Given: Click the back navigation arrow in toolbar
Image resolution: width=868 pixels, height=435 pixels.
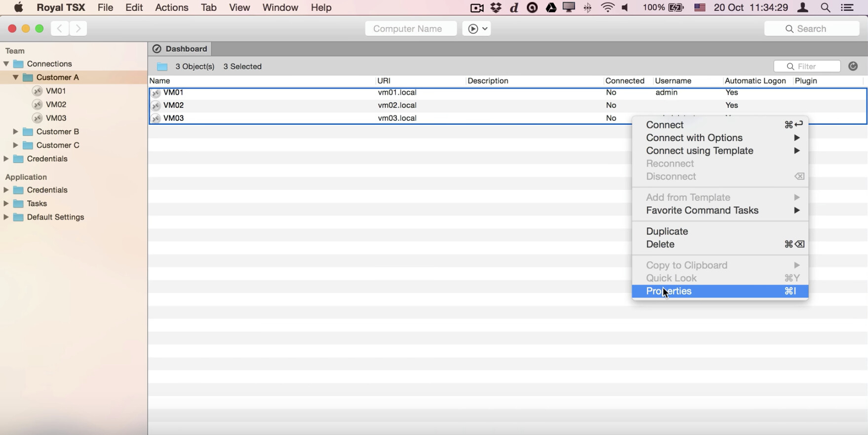Looking at the screenshot, I should tap(60, 29).
